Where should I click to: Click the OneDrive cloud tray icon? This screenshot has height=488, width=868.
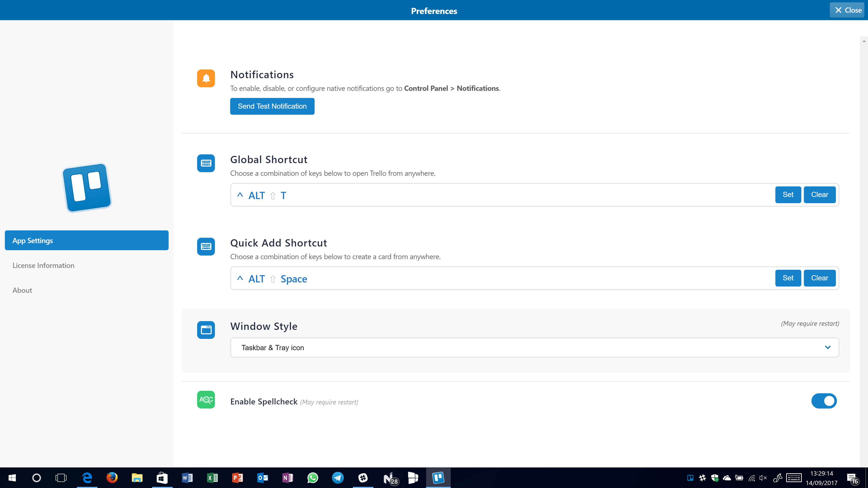[727, 478]
